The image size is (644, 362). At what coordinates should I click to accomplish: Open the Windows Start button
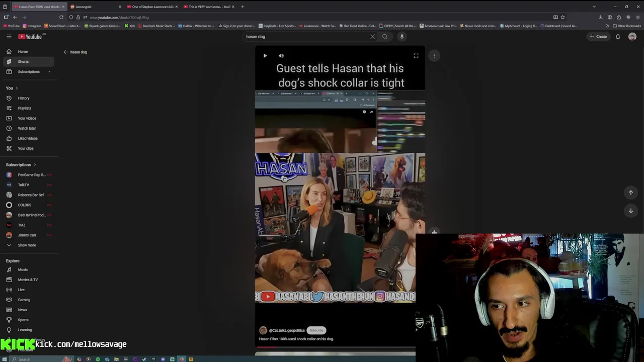[5, 359]
